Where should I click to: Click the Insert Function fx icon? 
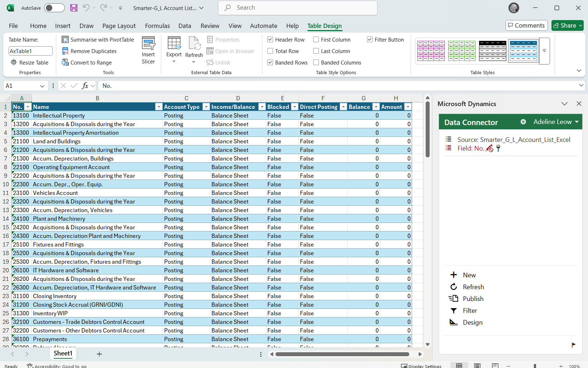pyautogui.click(x=85, y=86)
